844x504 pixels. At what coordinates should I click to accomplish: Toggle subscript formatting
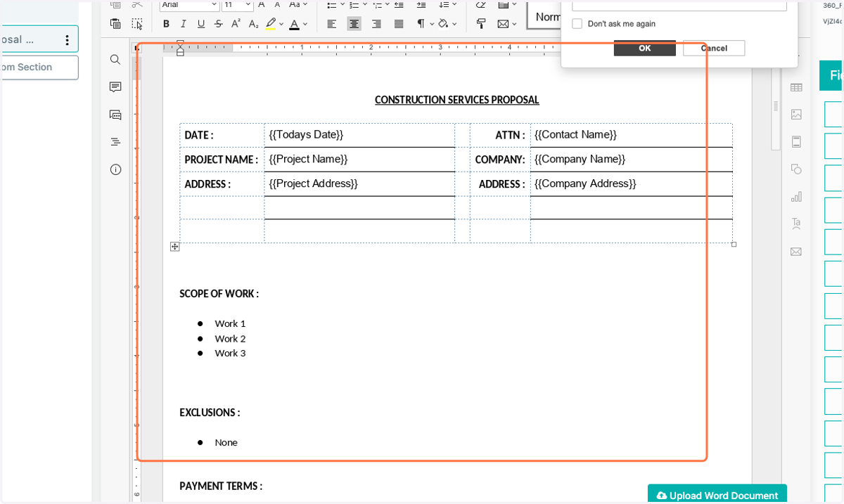254,24
